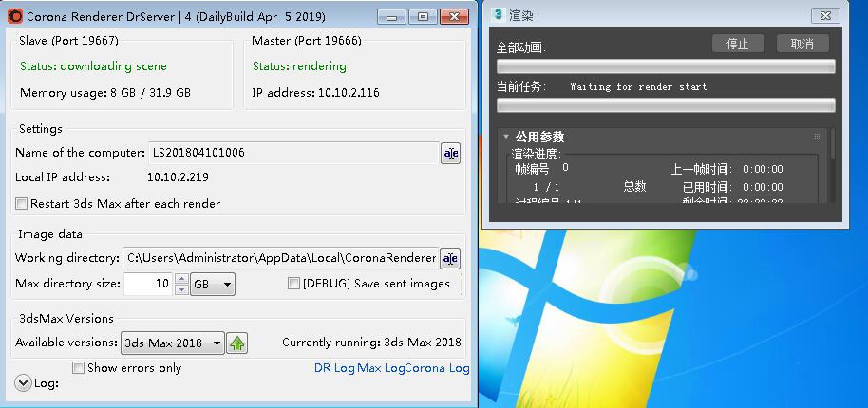Click Currently running: 3ds Max 2018 text
The image size is (868, 408).
click(371, 343)
